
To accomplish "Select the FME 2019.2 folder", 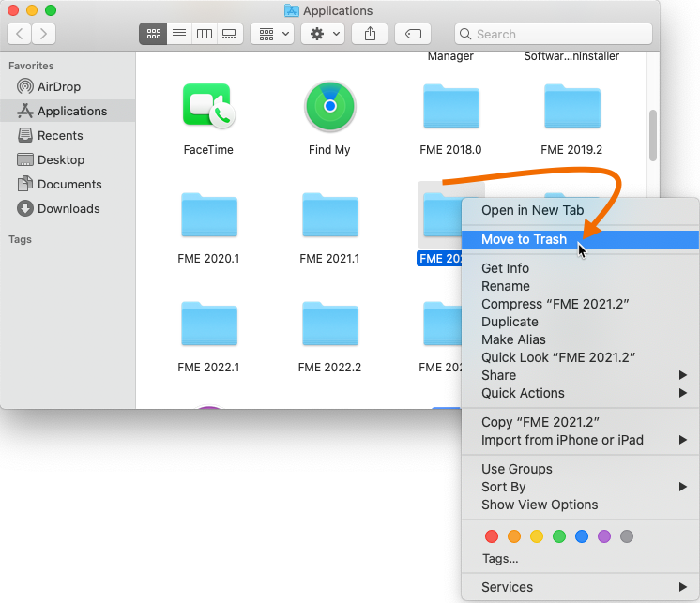I will [x=572, y=106].
